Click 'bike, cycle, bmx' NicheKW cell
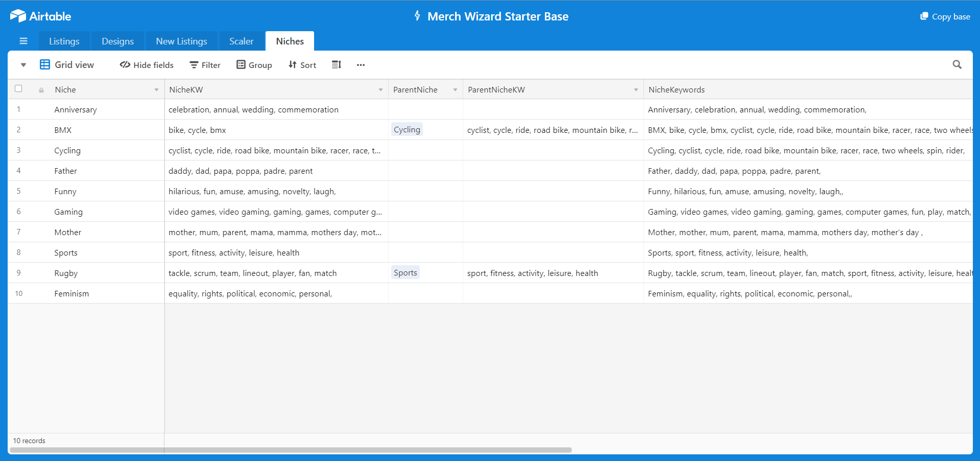Image resolution: width=980 pixels, height=461 pixels. click(276, 130)
